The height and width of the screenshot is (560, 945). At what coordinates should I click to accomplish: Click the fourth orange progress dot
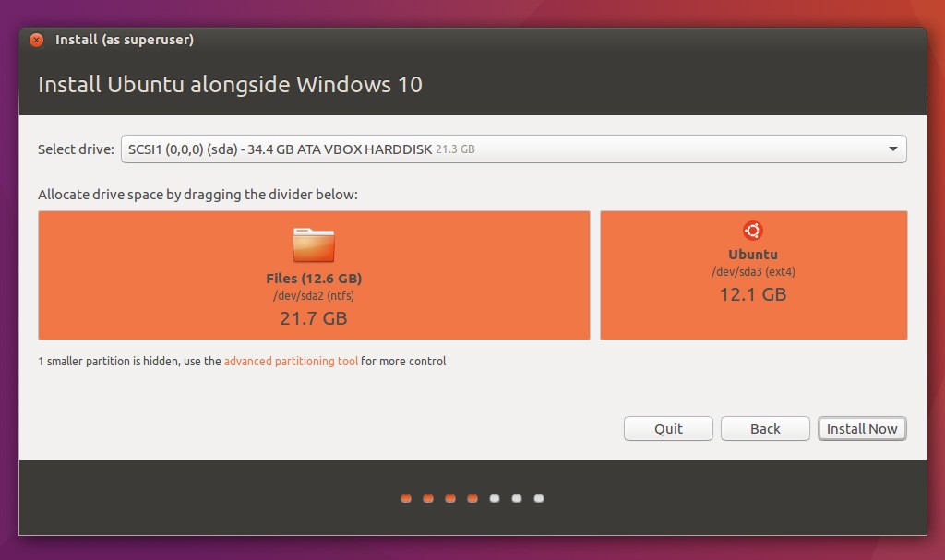tap(472, 498)
